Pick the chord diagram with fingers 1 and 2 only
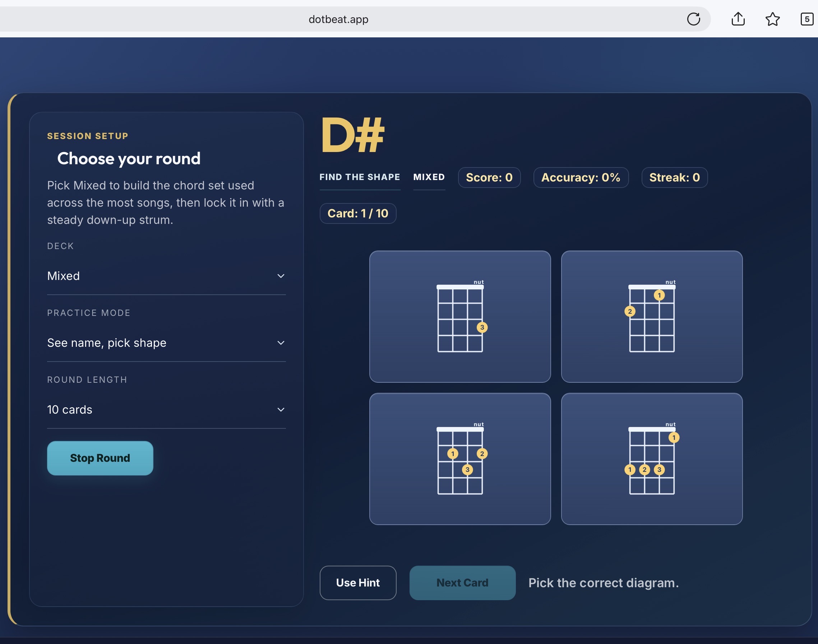This screenshot has height=644, width=818. [x=652, y=316]
